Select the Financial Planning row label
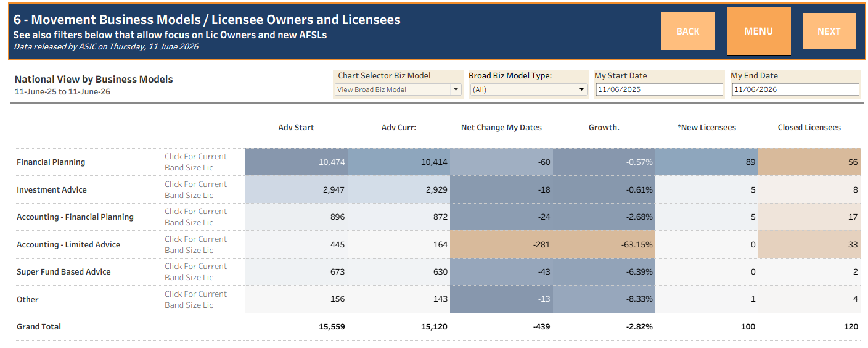868x348 pixels. (51, 162)
